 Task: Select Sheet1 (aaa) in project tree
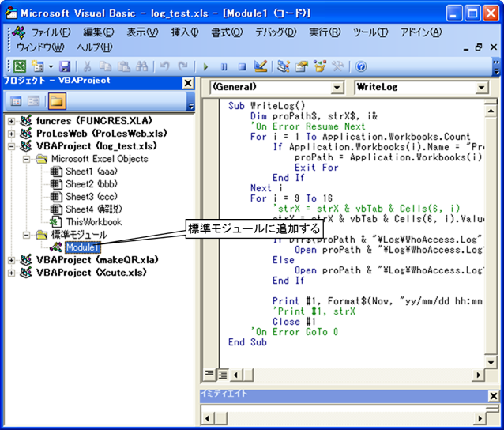pos(92,172)
